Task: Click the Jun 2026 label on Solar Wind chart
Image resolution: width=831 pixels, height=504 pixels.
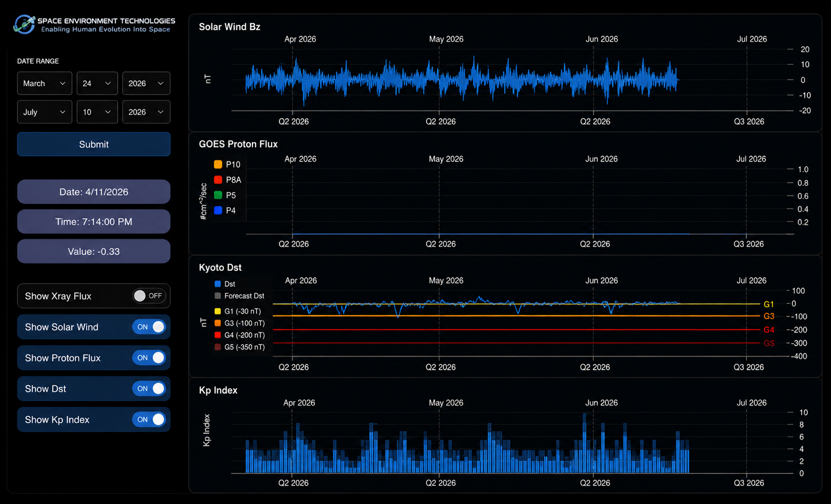Action: pos(602,39)
